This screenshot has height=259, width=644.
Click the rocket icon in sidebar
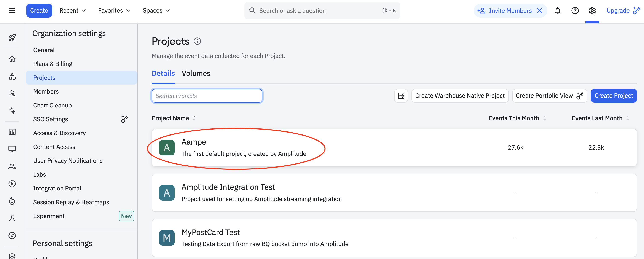12,37
